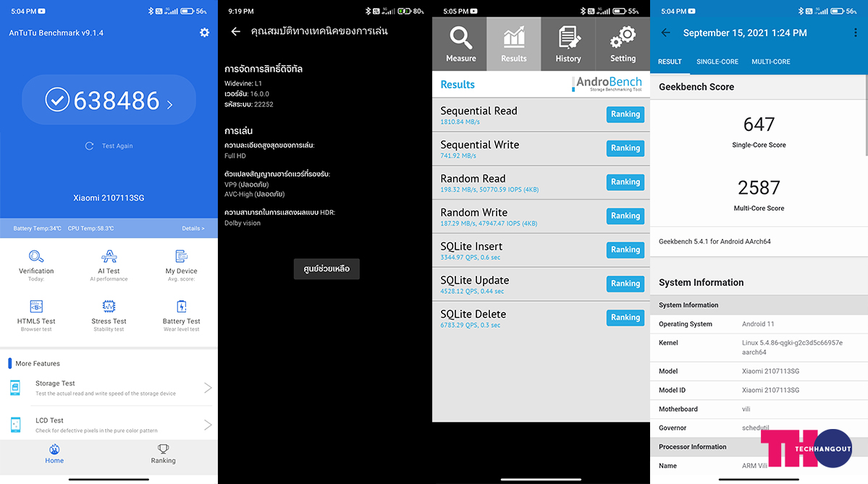Switch to AnTuTu Ranking tab
Viewport: 868px width, 484px height.
164,454
